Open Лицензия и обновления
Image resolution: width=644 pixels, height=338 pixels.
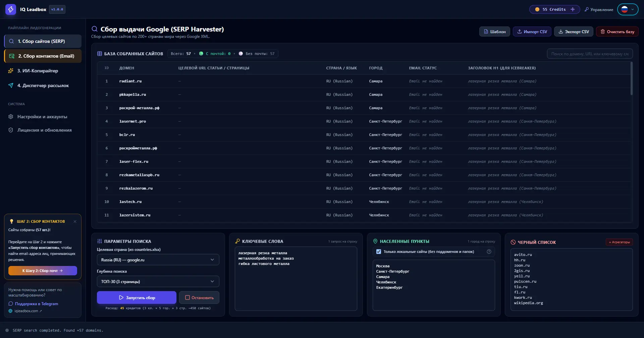click(x=43, y=130)
